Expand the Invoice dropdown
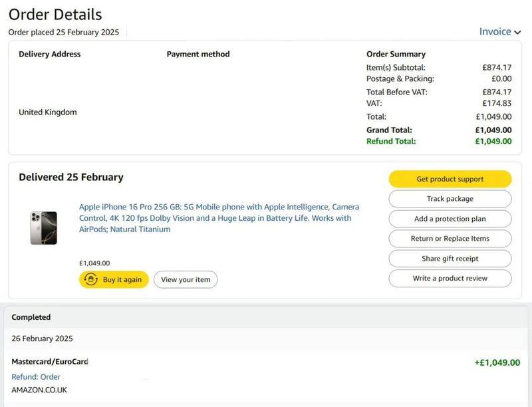The image size is (532, 407). click(500, 31)
